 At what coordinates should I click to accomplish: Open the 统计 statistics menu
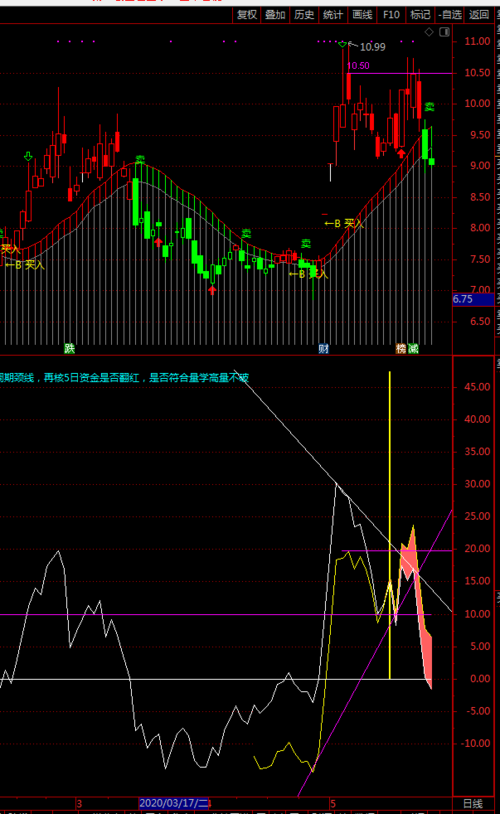coord(333,15)
